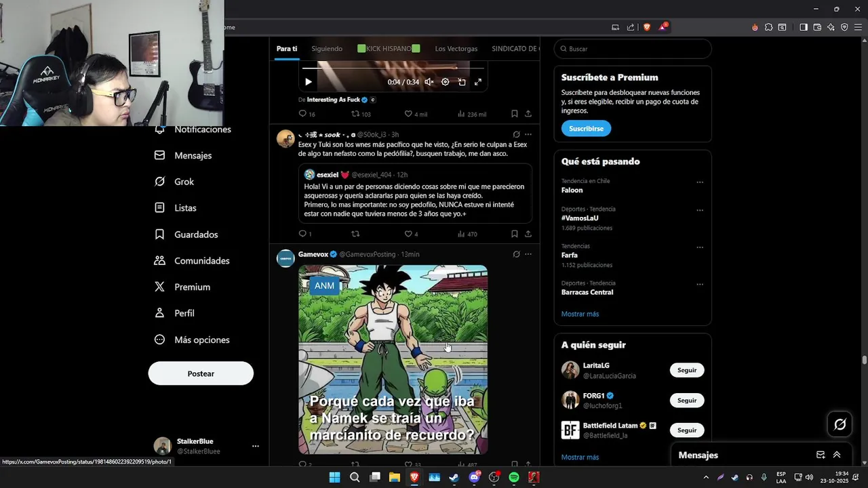868x488 pixels.
Task: Show more under A quién seguir
Action: coord(580,457)
